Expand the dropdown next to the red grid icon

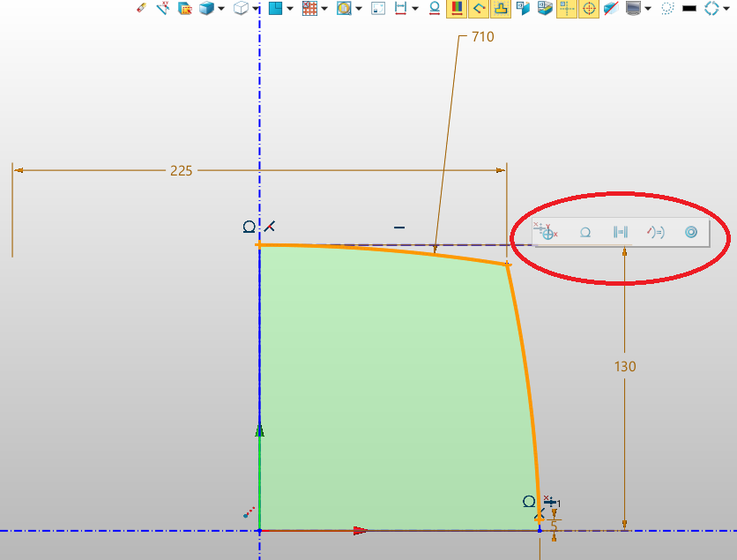tap(324, 9)
